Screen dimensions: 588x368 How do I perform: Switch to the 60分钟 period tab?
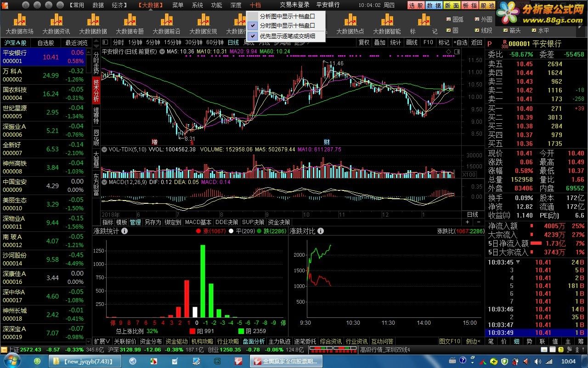pyautogui.click(x=215, y=42)
